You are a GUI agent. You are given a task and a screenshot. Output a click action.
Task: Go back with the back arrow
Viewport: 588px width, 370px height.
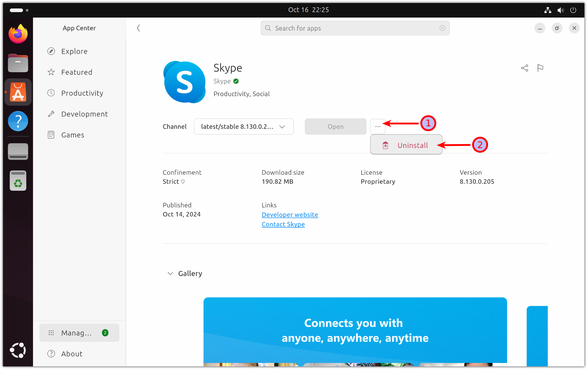tap(138, 28)
